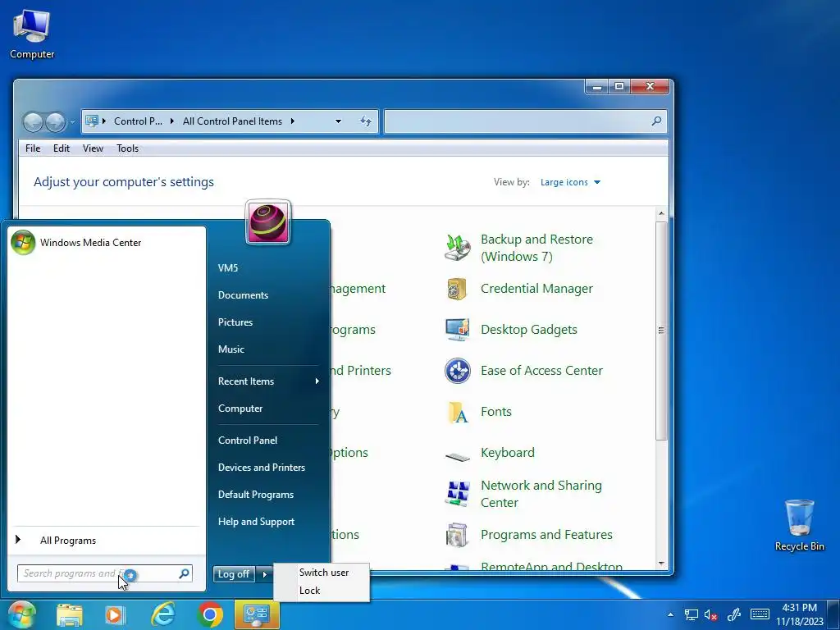
Task: Open the Tools menu
Action: click(x=127, y=148)
